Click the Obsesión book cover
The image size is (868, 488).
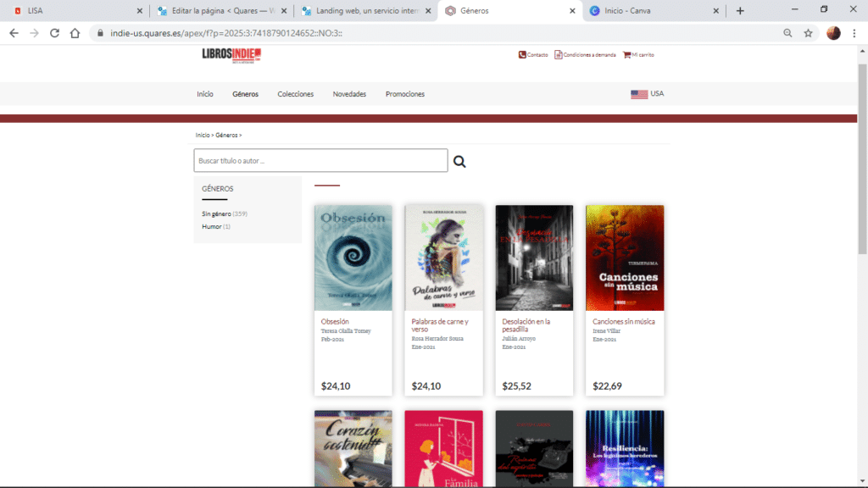point(353,258)
